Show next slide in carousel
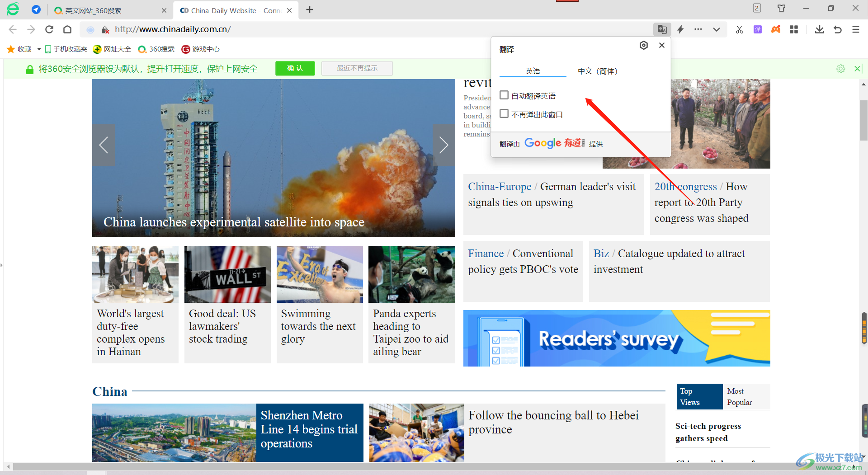The width and height of the screenshot is (868, 475). (444, 145)
